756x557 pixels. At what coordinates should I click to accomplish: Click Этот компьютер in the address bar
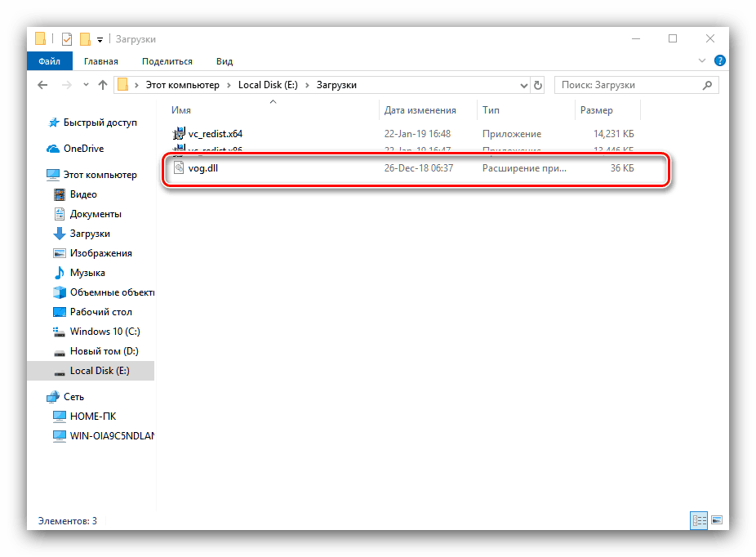(x=182, y=85)
